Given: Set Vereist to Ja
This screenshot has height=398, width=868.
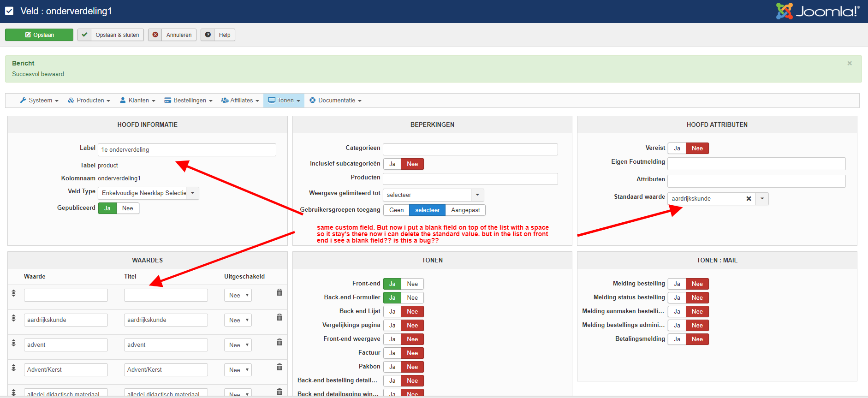Looking at the screenshot, I should (x=677, y=149).
